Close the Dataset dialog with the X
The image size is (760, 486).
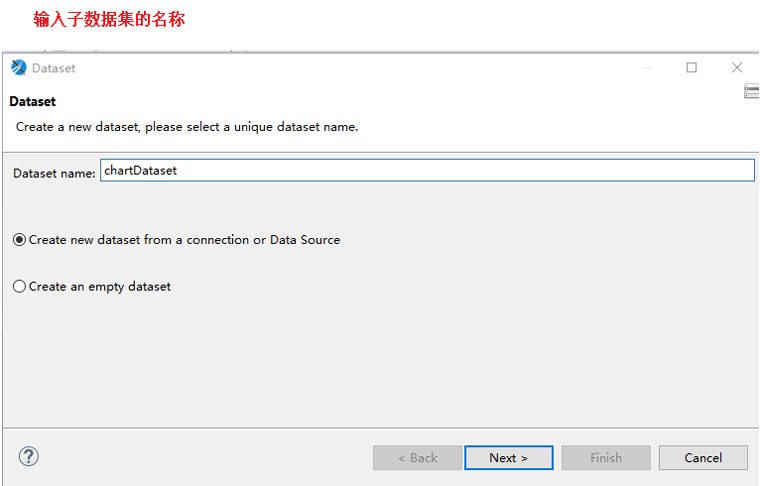(x=737, y=67)
